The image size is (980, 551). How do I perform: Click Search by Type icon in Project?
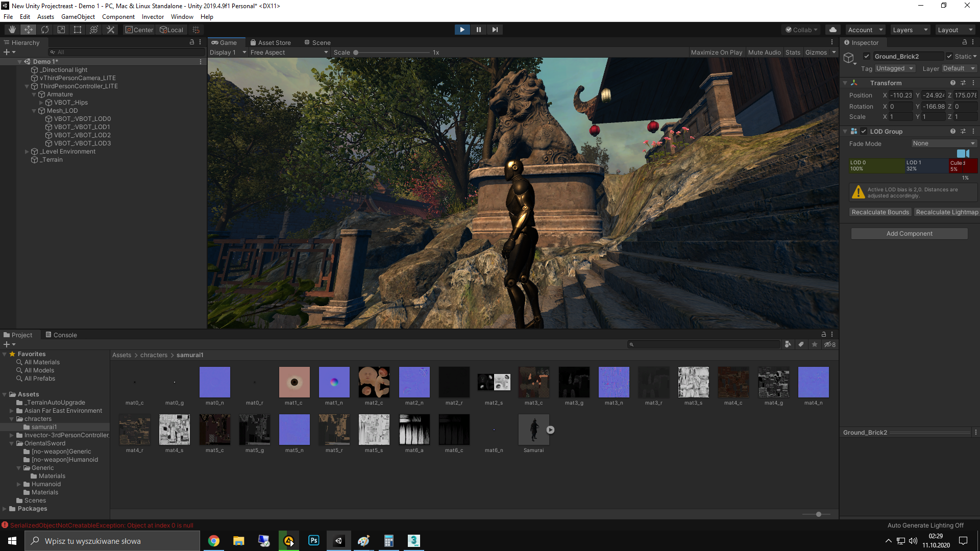coord(788,344)
